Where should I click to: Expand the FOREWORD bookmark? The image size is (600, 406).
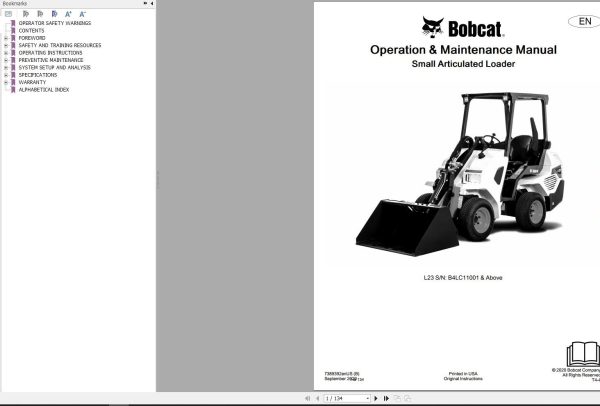6,38
